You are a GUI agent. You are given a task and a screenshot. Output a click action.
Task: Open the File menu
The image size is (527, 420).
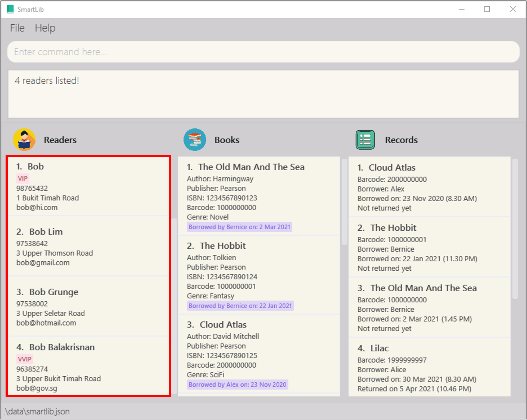coord(17,28)
